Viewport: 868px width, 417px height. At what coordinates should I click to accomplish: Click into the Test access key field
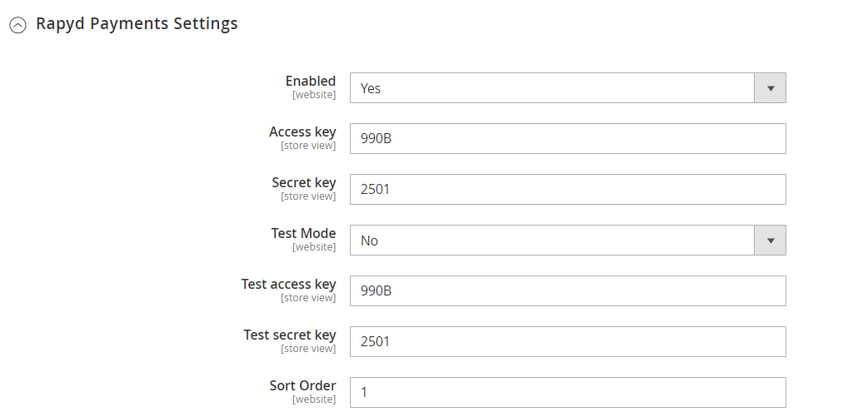(x=567, y=291)
